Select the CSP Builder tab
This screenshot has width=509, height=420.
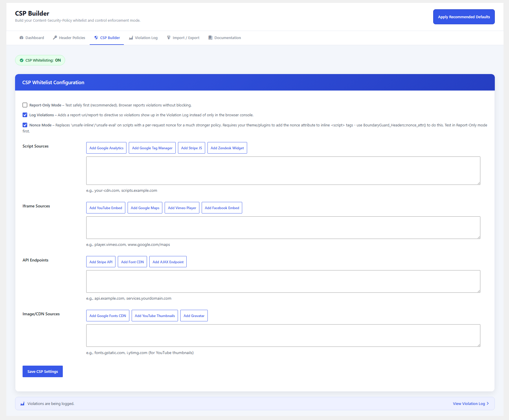click(x=107, y=38)
